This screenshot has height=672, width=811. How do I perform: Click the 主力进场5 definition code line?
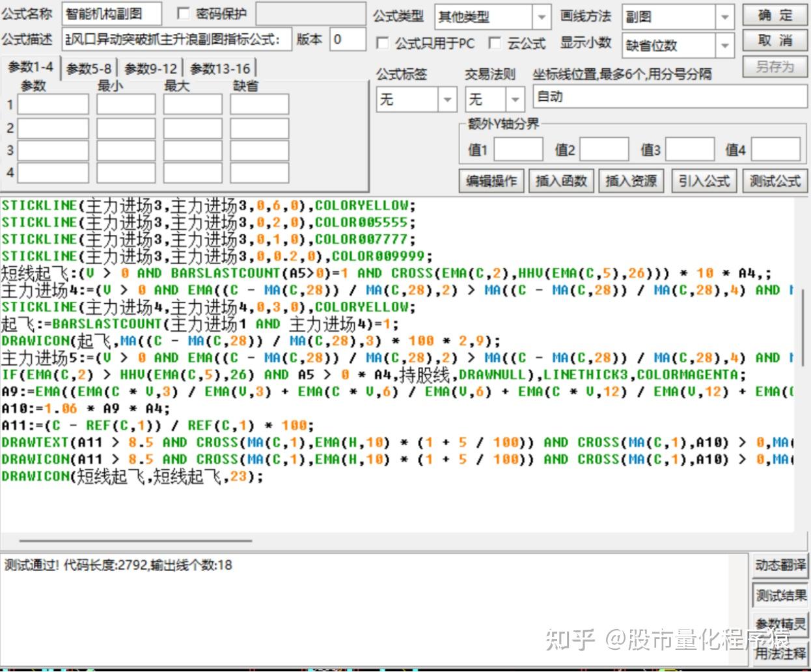(397, 358)
